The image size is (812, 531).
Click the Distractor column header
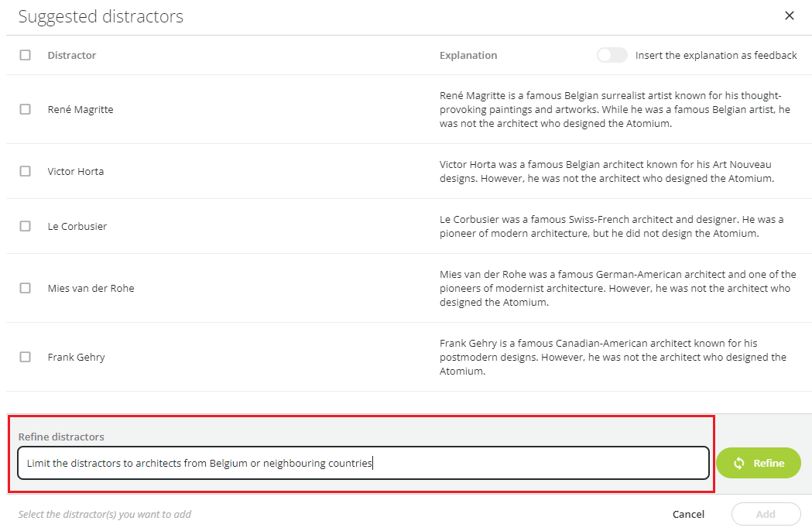[72, 55]
